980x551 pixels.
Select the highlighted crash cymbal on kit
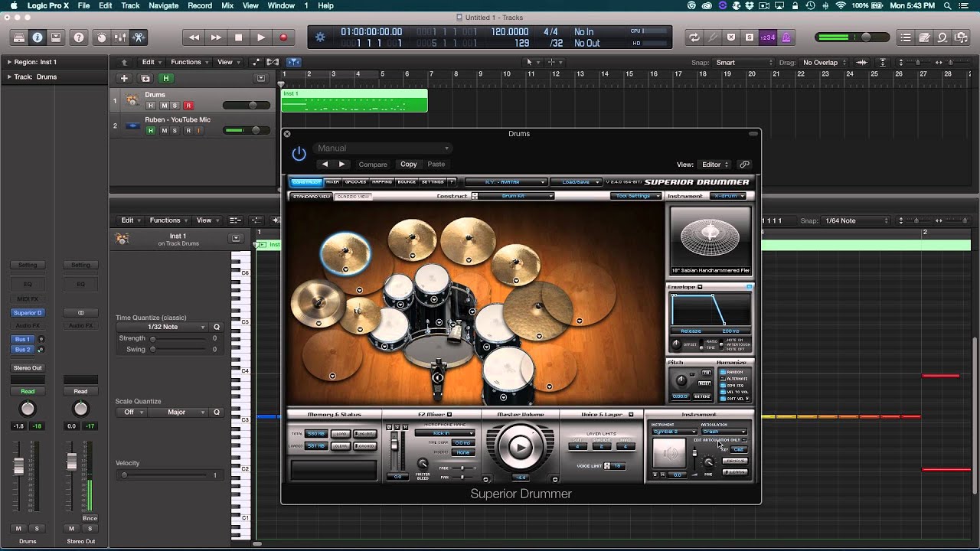(x=345, y=252)
